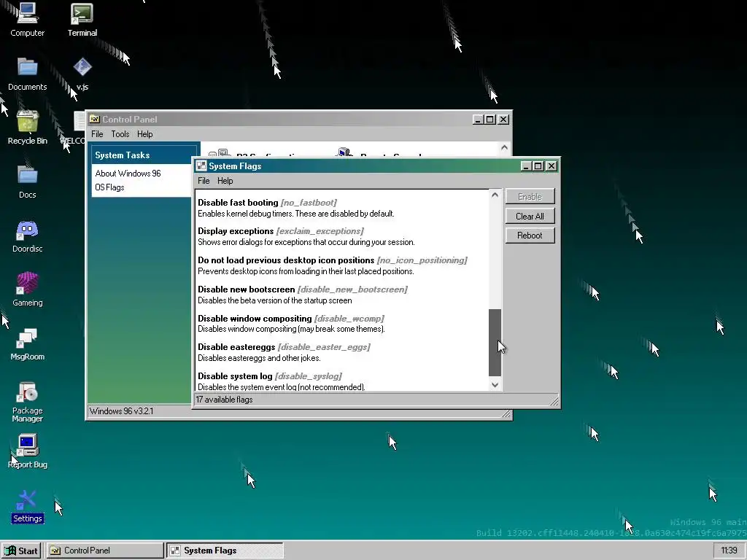The height and width of the screenshot is (560, 747).
Task: Select the Disable new bootscreen flag
Action: [x=342, y=295]
